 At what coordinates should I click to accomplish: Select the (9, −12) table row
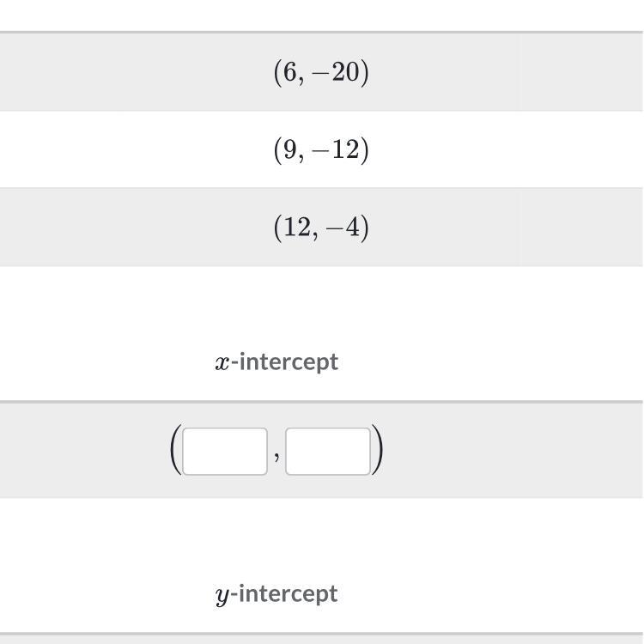tap(321, 150)
